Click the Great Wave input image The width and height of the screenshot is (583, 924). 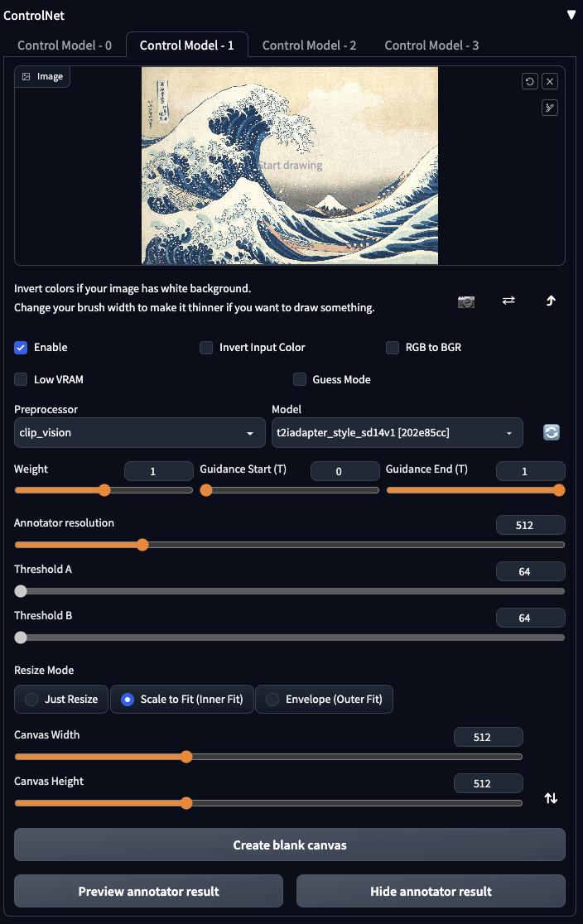click(290, 166)
